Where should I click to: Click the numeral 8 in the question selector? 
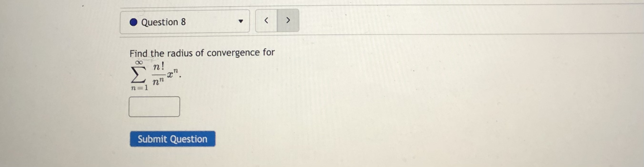[x=183, y=22]
